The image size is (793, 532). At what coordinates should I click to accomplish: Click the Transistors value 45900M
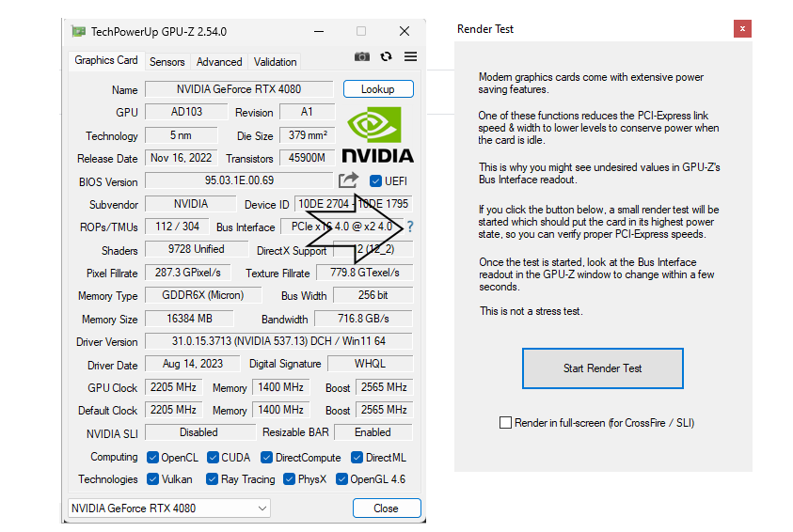pyautogui.click(x=307, y=158)
